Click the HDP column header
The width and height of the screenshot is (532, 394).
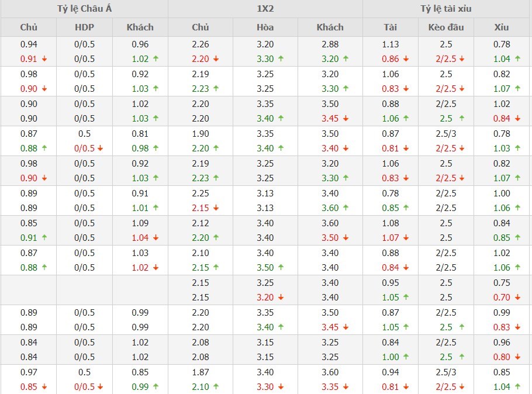(x=84, y=27)
